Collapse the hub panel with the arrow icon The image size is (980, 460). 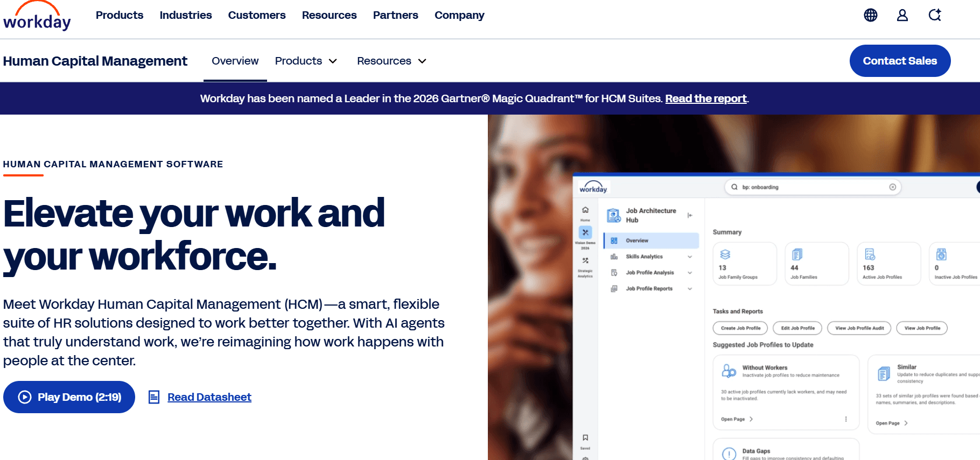[690, 215]
